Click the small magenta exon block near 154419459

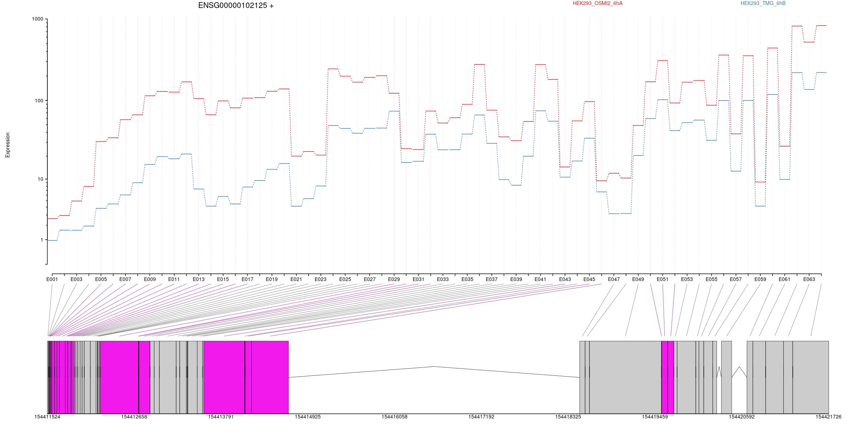668,377
